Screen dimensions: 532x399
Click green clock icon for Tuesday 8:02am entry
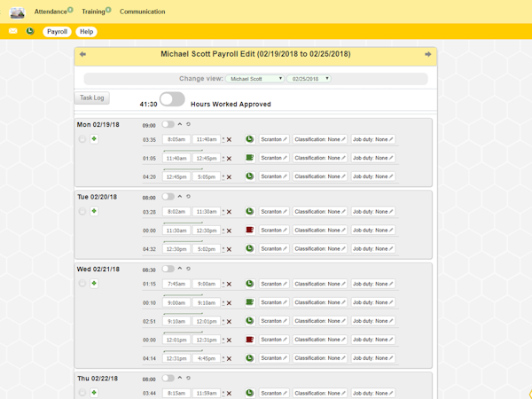(249, 212)
